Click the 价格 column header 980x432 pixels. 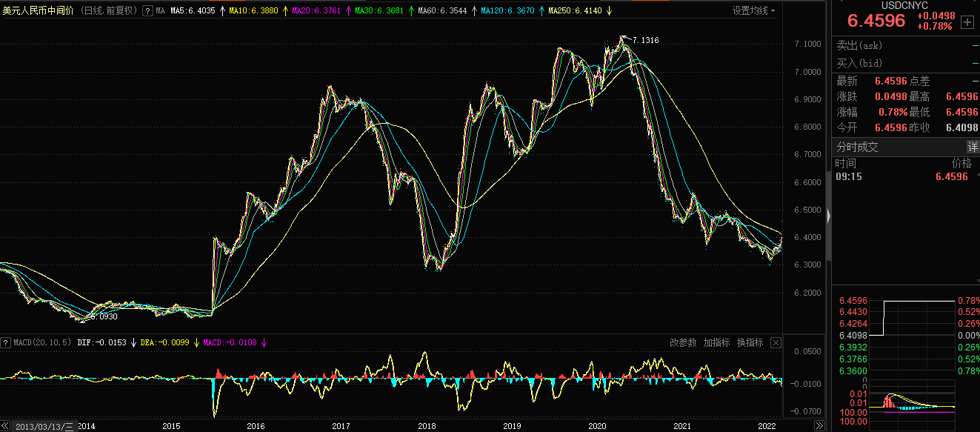pos(961,163)
